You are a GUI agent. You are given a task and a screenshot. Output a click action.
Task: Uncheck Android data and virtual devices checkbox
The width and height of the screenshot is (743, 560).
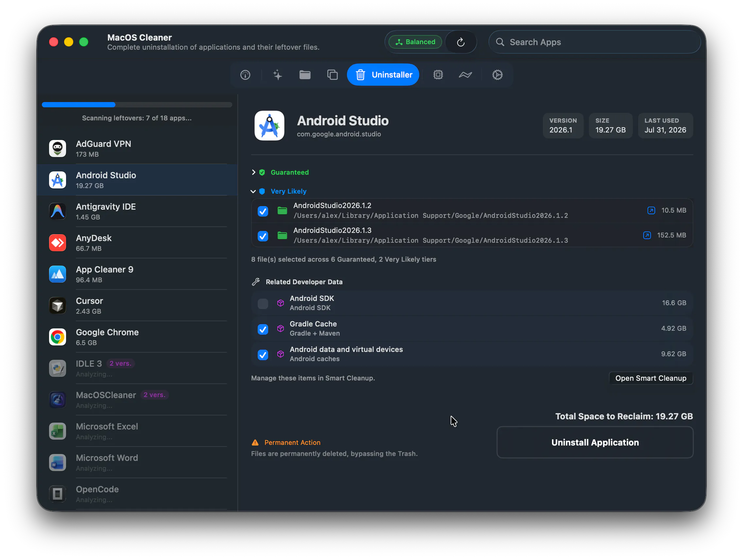point(263,355)
